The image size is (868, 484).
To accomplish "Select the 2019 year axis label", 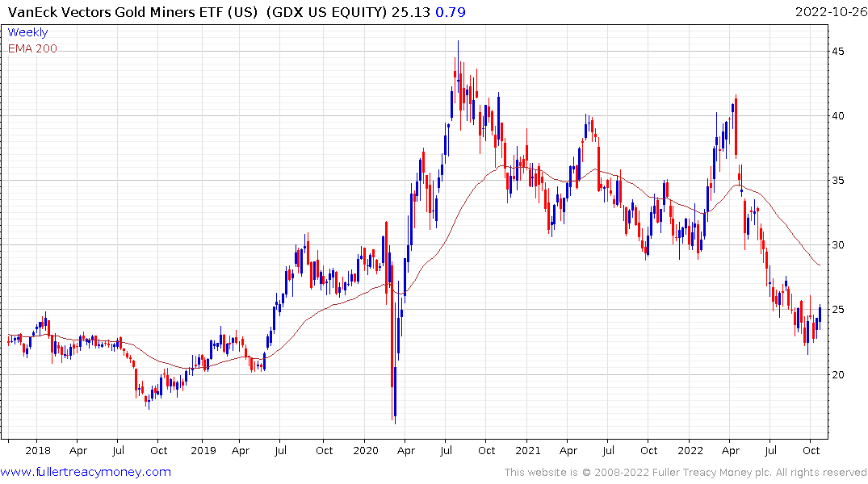I will click(x=203, y=451).
